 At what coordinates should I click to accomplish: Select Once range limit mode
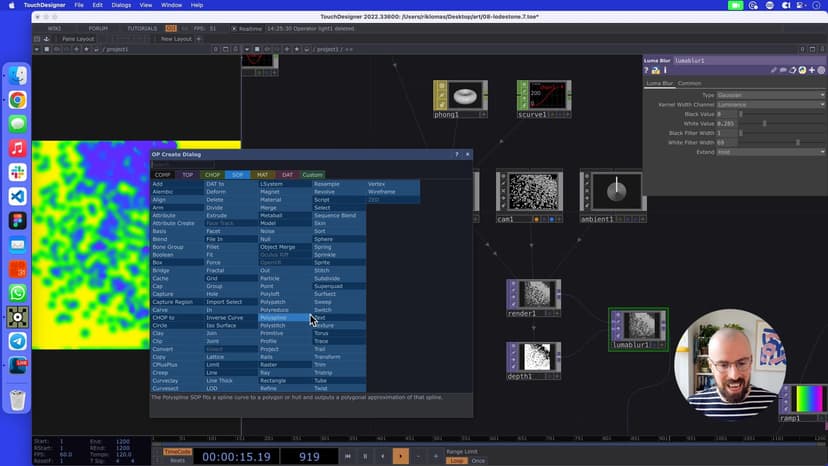tap(477, 460)
